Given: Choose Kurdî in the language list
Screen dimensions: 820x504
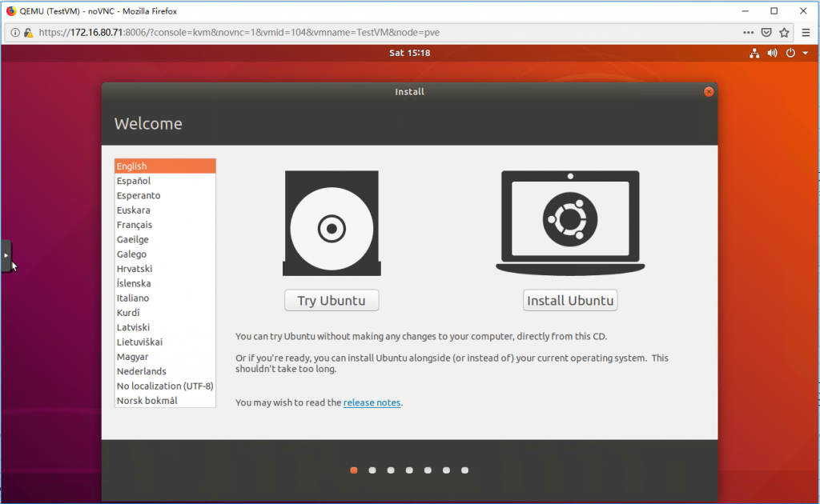Looking at the screenshot, I should (x=165, y=312).
